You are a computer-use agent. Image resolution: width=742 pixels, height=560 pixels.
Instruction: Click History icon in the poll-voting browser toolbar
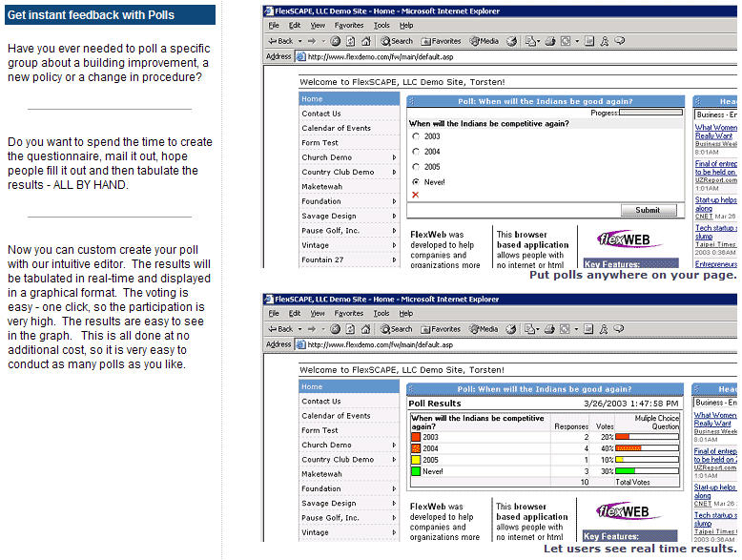pos(511,41)
